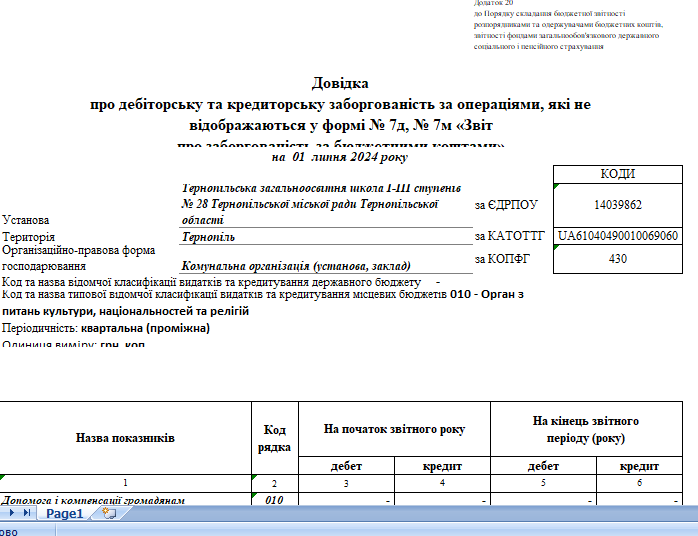Image resolution: width=698 pixels, height=536 pixels.
Task: Select the 'Довідка' title cell
Action: pyautogui.click(x=340, y=83)
